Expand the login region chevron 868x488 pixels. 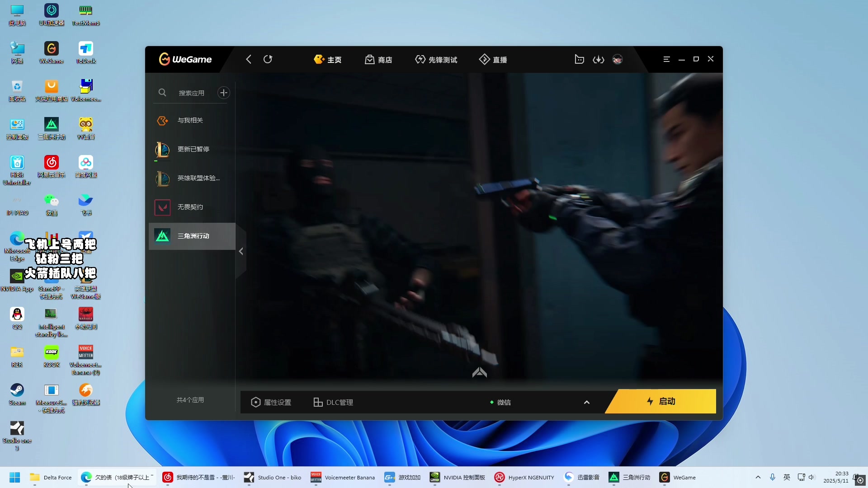pyautogui.click(x=587, y=402)
